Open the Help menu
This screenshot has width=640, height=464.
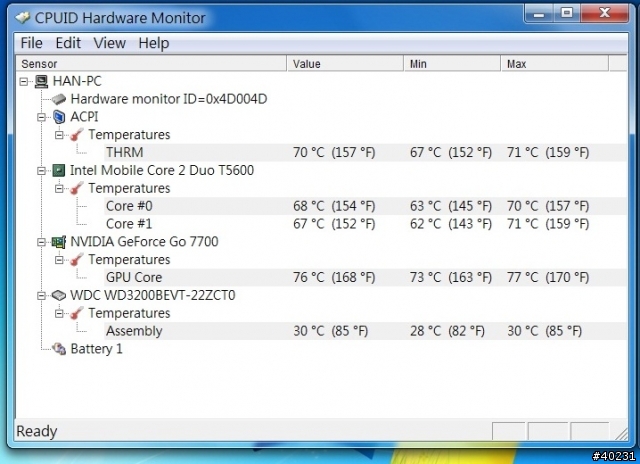[153, 43]
